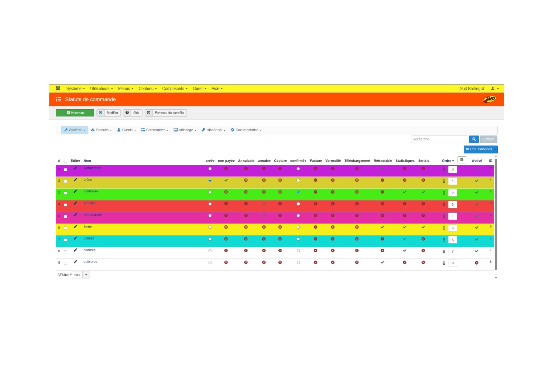Screen dimensions: 554x392
Task: Click the reorder handle for delivered row
Action: 444,263
